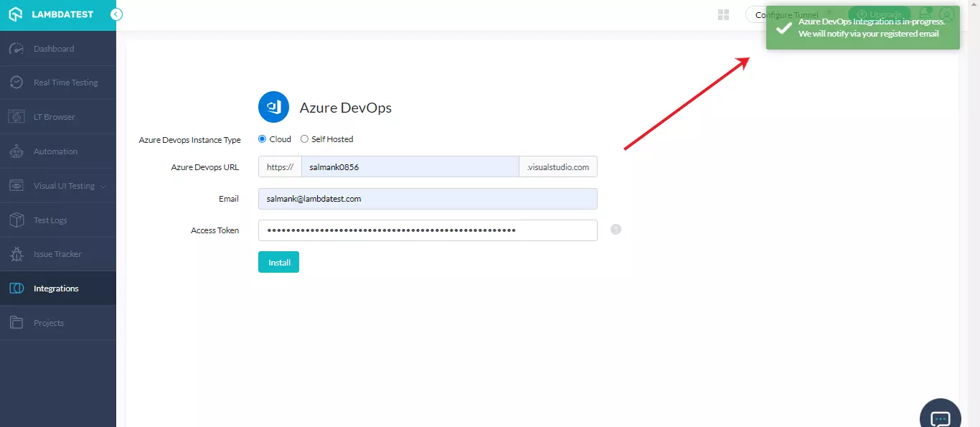This screenshot has width=980, height=427.
Task: Click the apps grid icon in top bar
Action: pyautogui.click(x=723, y=14)
